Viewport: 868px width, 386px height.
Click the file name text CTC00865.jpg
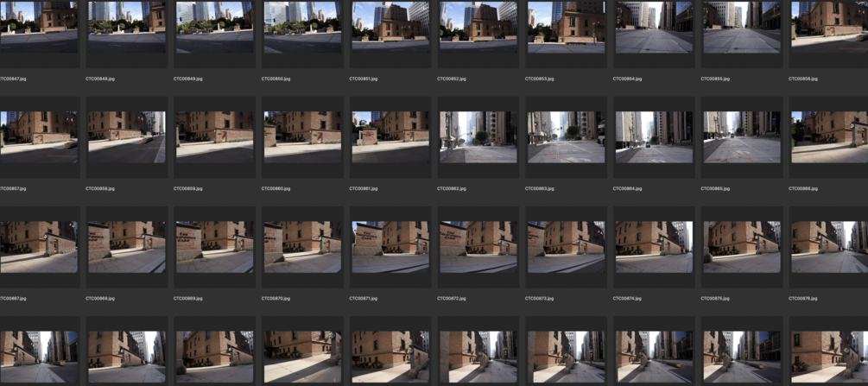click(715, 188)
